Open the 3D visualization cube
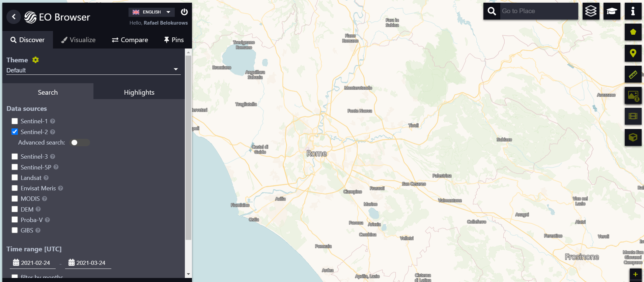The width and height of the screenshot is (644, 282). pos(633,137)
